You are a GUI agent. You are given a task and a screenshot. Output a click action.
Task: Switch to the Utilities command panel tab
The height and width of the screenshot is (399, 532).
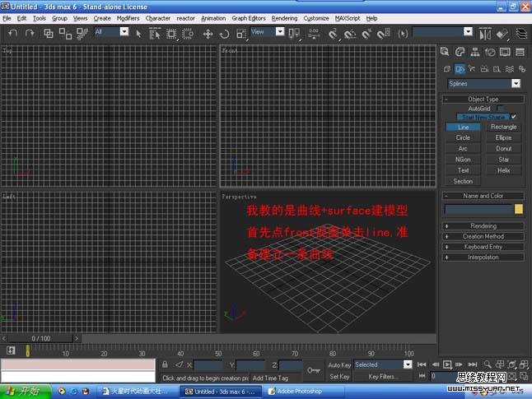(520, 52)
